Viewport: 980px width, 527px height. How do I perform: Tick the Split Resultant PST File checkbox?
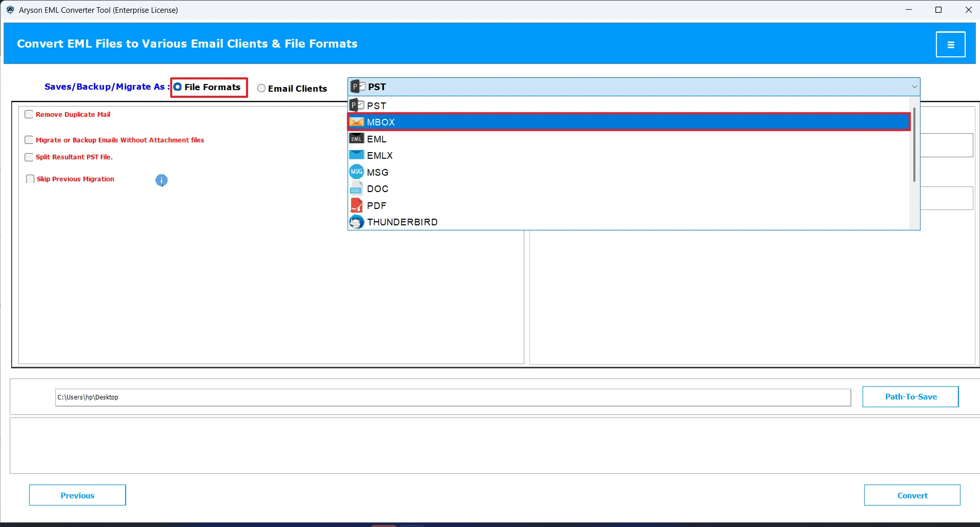point(29,157)
